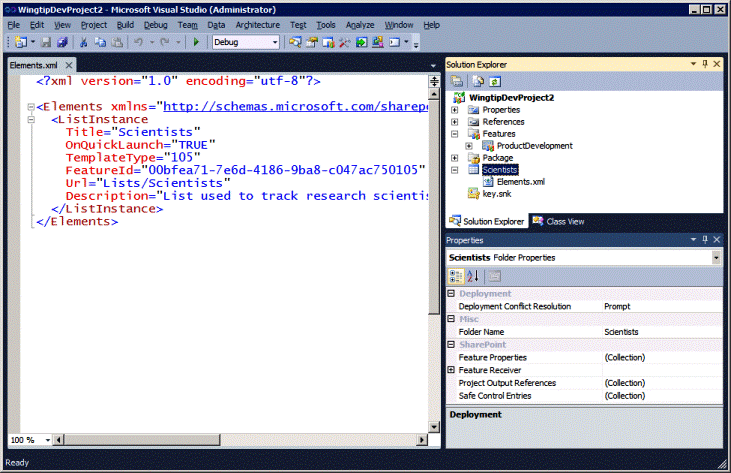The image size is (731, 473).
Task: Click the Folder Name Scientists value field
Action: pos(662,332)
